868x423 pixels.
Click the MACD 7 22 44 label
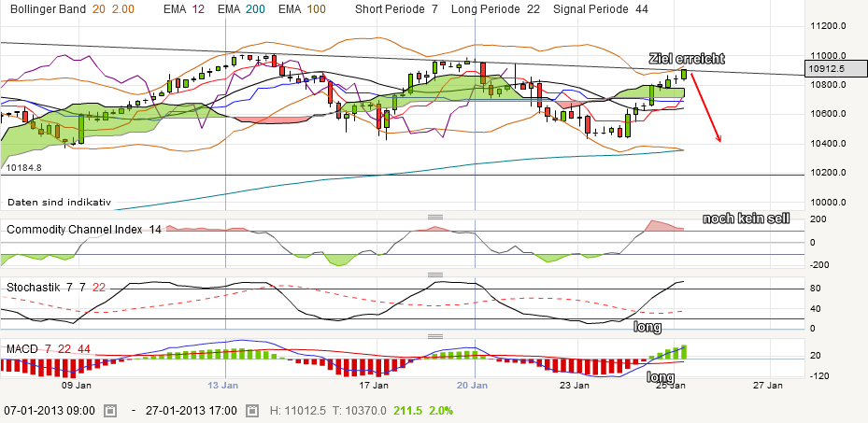tap(49, 349)
